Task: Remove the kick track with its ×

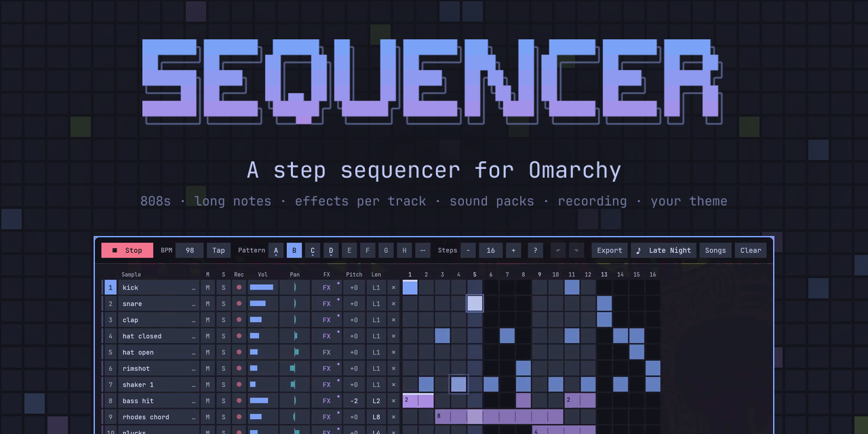Action: [x=393, y=288]
